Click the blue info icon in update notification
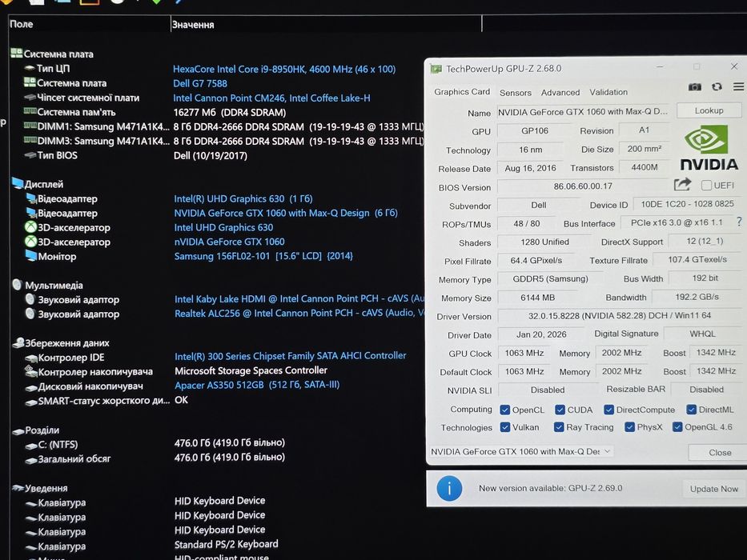The image size is (747, 560). (449, 488)
